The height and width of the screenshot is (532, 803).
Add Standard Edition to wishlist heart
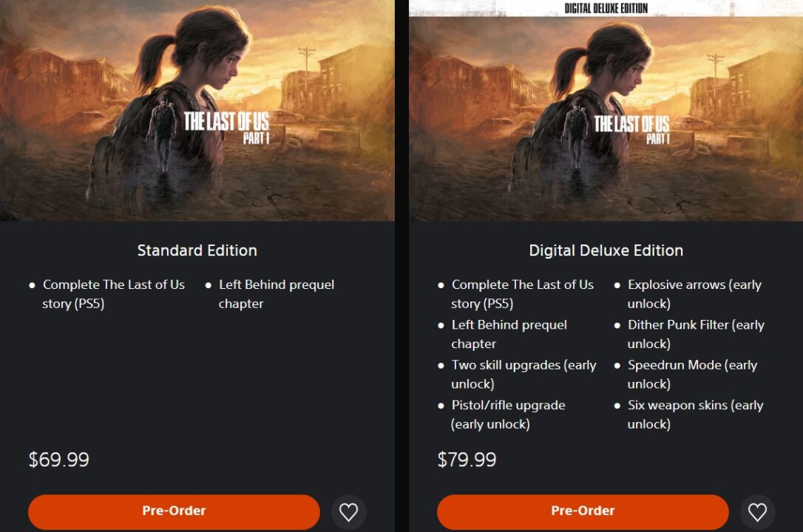[x=349, y=512]
